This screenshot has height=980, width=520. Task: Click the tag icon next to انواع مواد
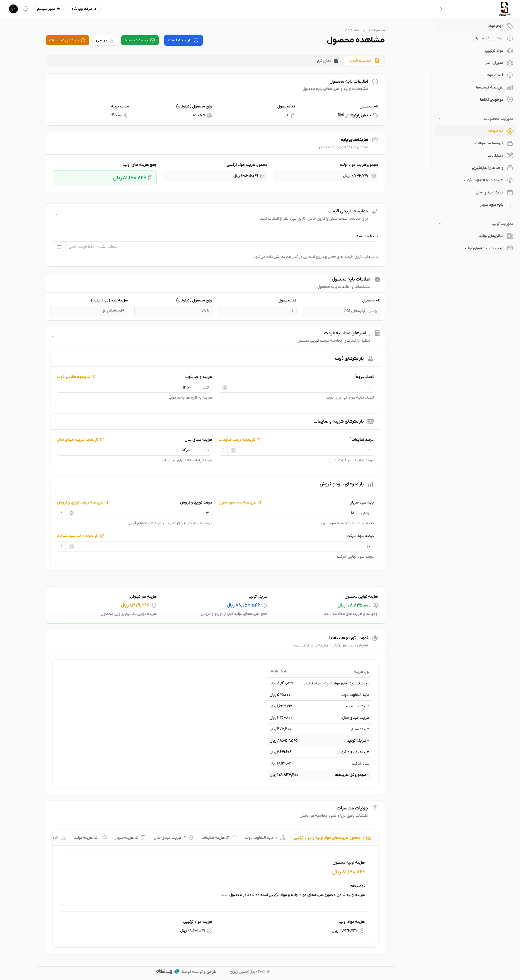click(510, 26)
